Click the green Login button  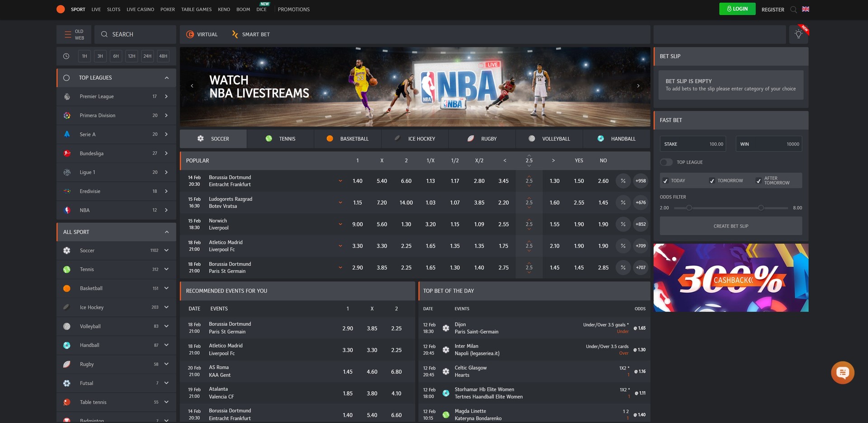(737, 9)
